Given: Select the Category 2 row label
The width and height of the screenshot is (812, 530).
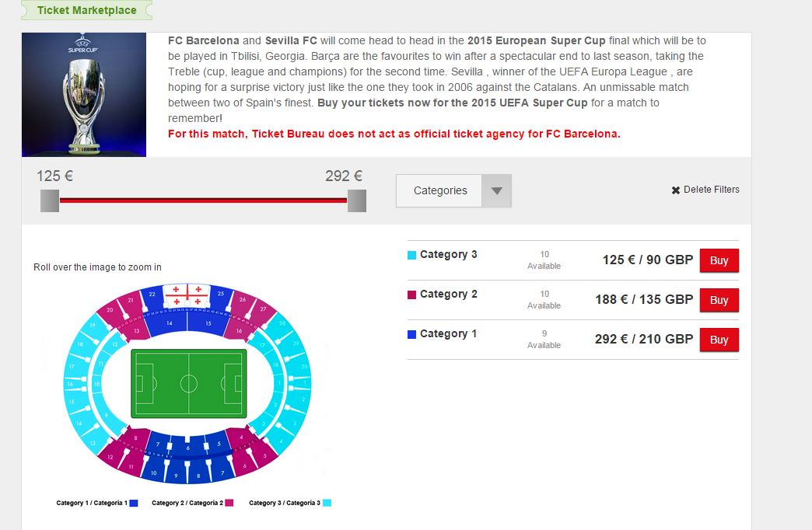Looking at the screenshot, I should click(x=448, y=294).
